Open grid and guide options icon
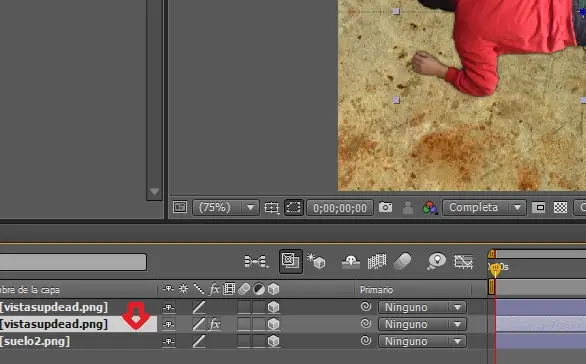586x364 pixels. click(x=272, y=207)
